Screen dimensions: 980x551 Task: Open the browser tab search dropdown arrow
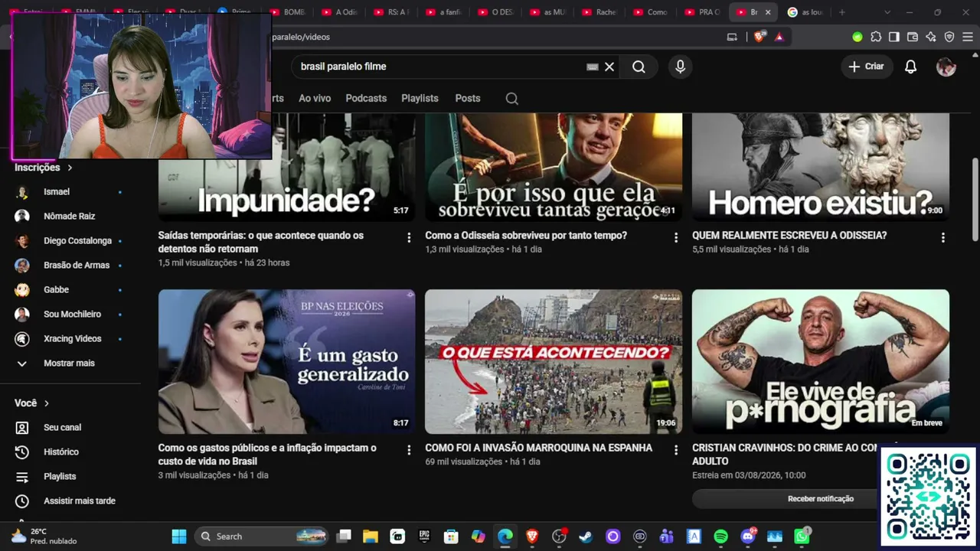[887, 12]
